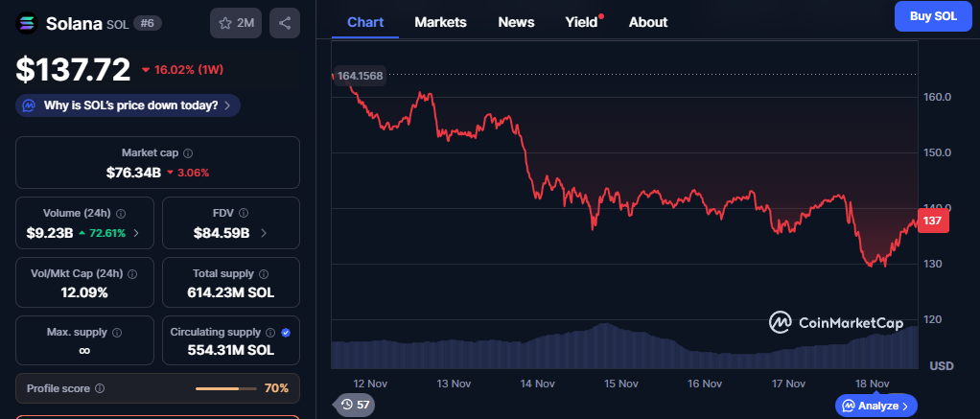Click the Volume (24h) info icon
The height and width of the screenshot is (419, 980).
click(x=121, y=214)
